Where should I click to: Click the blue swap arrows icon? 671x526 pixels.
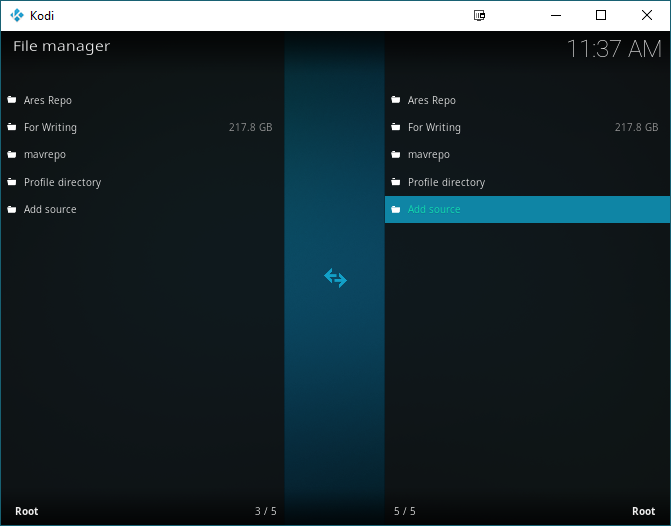point(336,278)
